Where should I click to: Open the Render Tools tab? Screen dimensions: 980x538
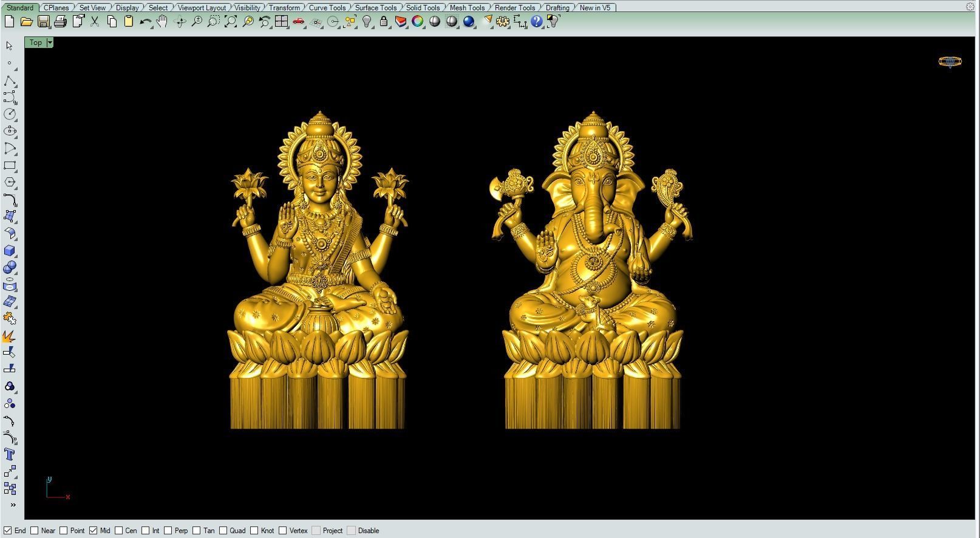tap(515, 8)
